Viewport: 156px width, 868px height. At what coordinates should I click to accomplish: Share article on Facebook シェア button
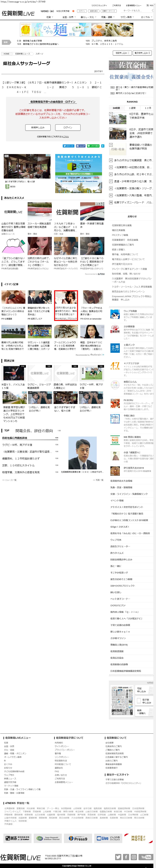tap(80, 146)
